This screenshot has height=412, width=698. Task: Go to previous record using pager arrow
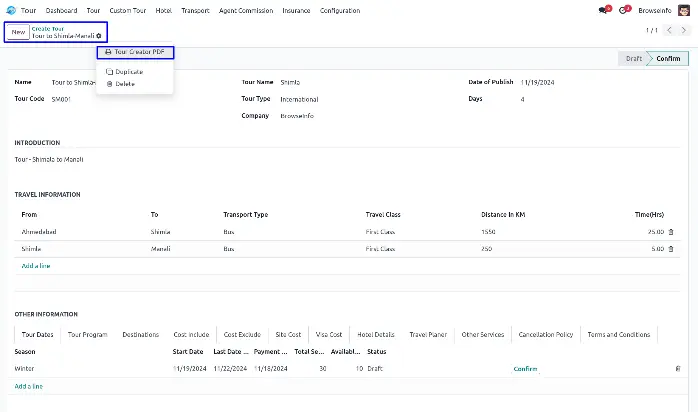[x=670, y=31]
